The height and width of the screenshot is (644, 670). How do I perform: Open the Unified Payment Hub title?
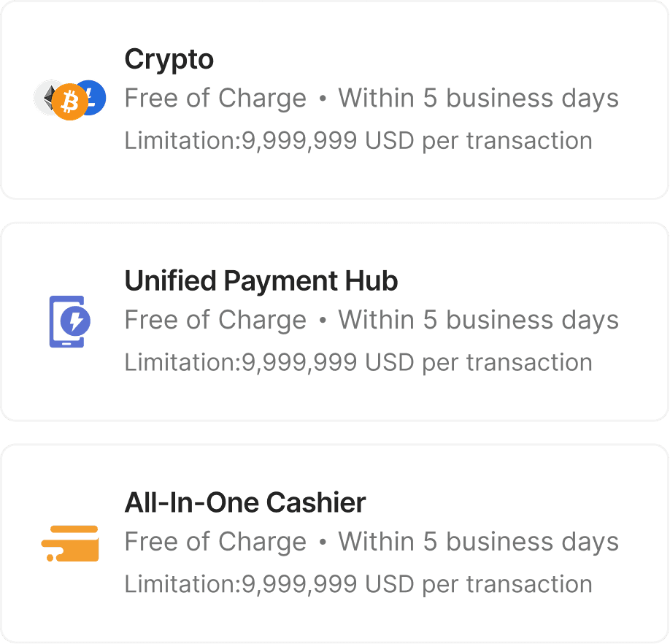tap(261, 281)
